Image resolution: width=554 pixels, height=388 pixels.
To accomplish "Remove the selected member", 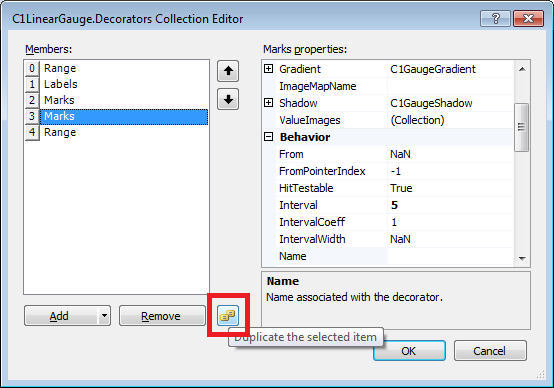I will click(x=162, y=316).
